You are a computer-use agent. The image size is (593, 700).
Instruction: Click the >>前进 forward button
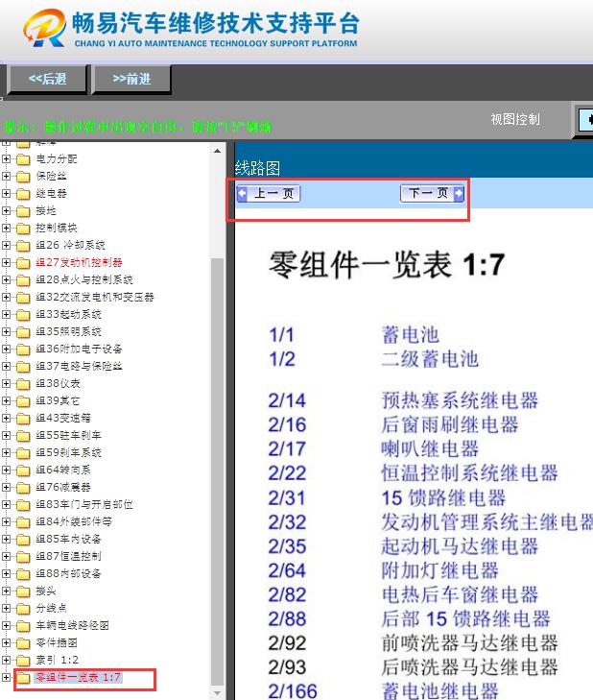tap(131, 79)
